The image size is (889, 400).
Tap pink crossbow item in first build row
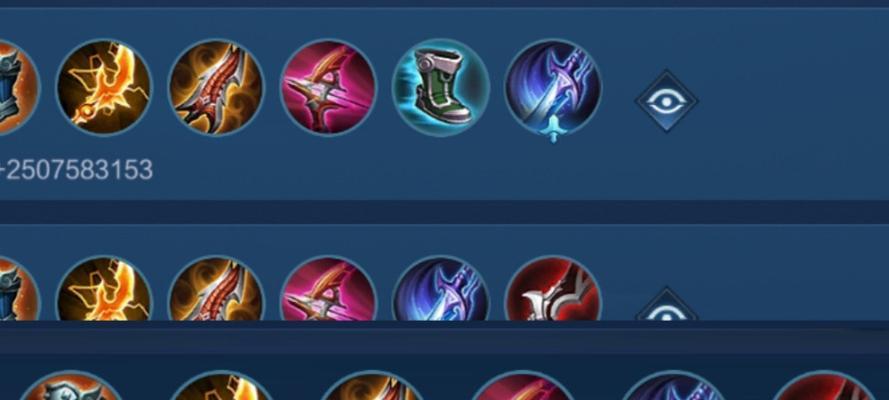328,87
